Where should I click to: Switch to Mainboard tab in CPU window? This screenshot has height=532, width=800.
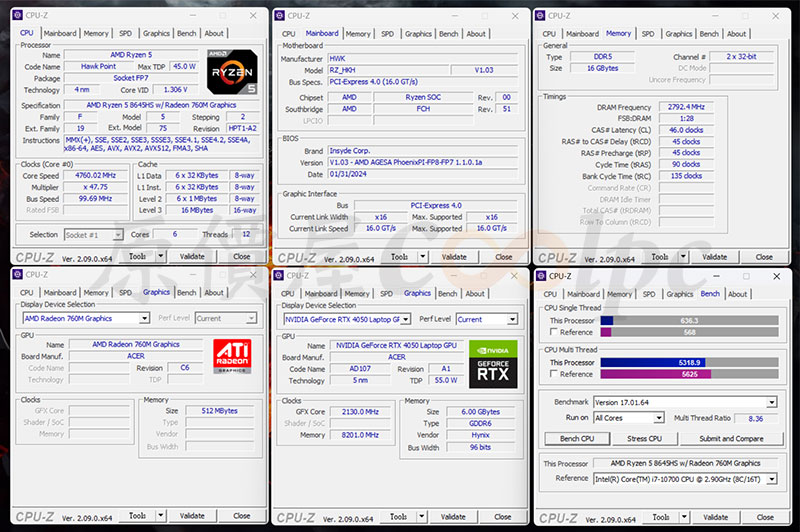click(60, 33)
